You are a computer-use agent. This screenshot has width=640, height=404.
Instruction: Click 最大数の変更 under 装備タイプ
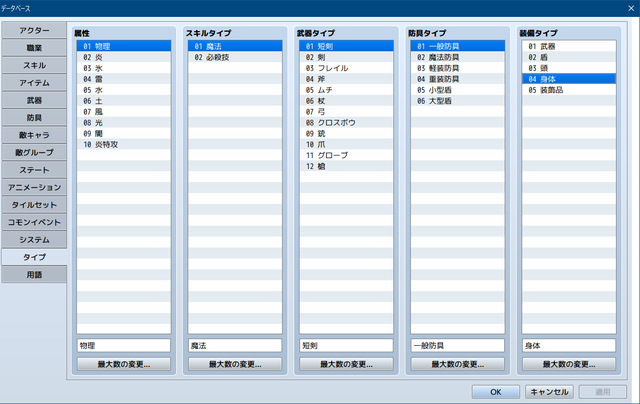[569, 364]
